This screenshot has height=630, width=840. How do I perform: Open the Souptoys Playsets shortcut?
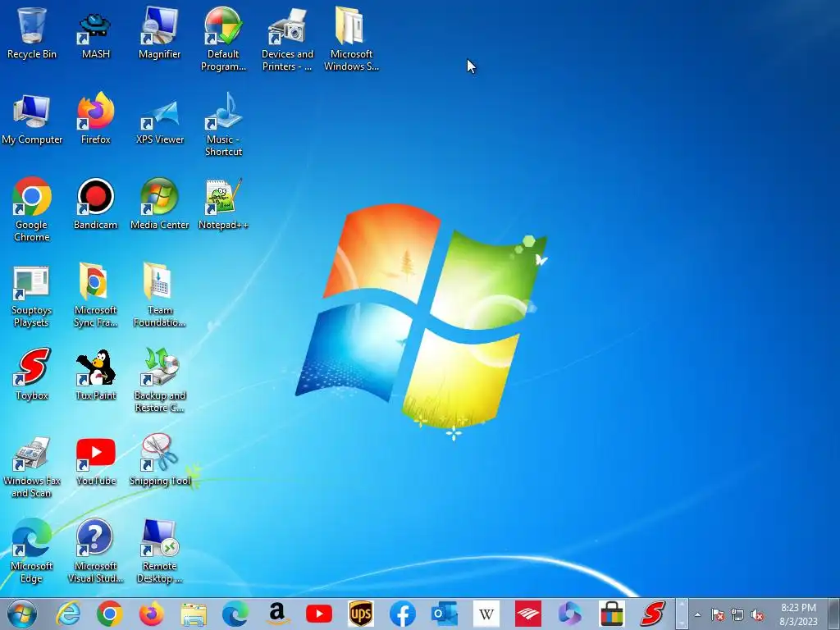coord(32,295)
